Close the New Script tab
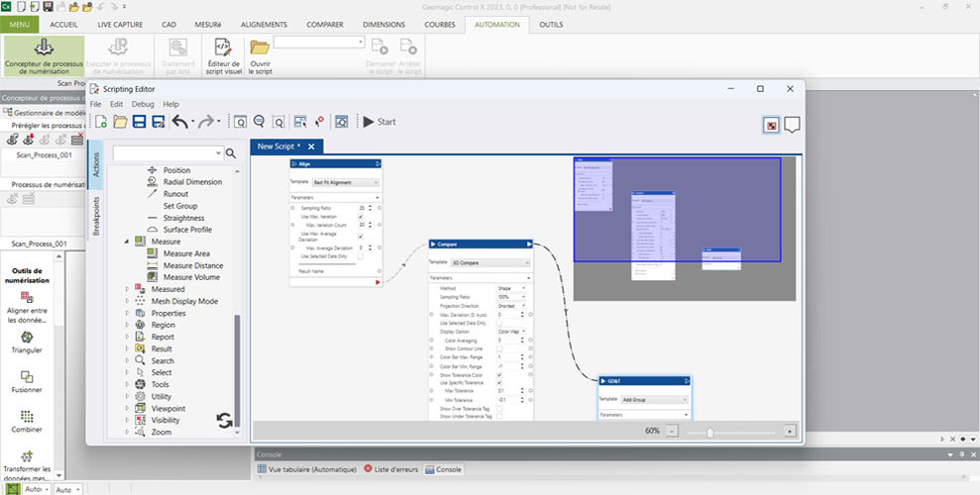The width and height of the screenshot is (980, 495). [311, 147]
